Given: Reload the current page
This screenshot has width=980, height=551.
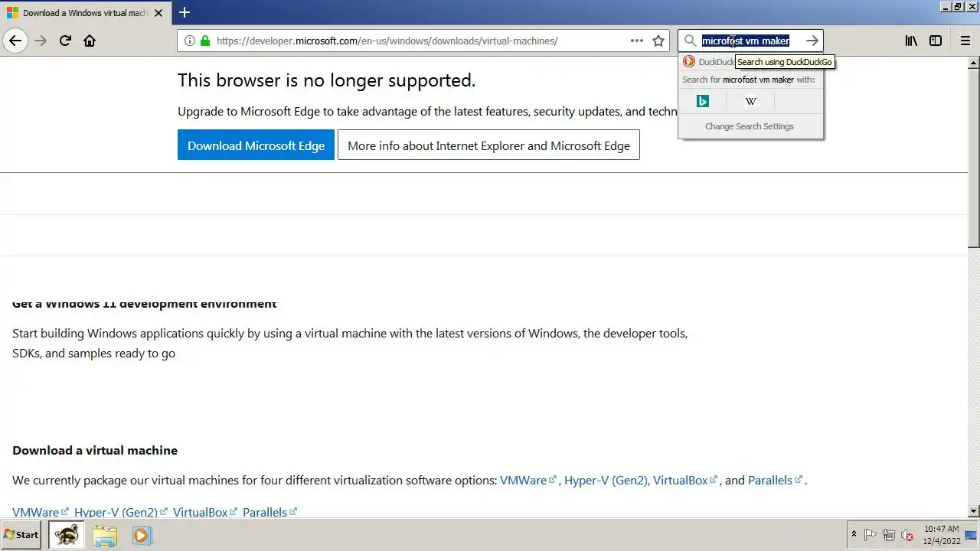Looking at the screenshot, I should [66, 41].
